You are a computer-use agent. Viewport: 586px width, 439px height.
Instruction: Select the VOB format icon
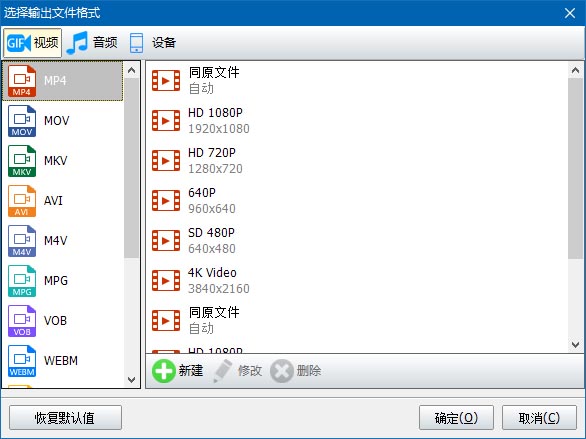(22, 321)
